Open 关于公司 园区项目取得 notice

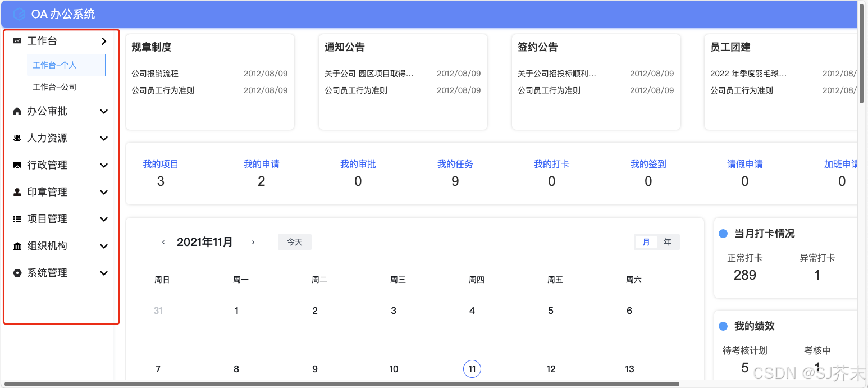tap(369, 74)
